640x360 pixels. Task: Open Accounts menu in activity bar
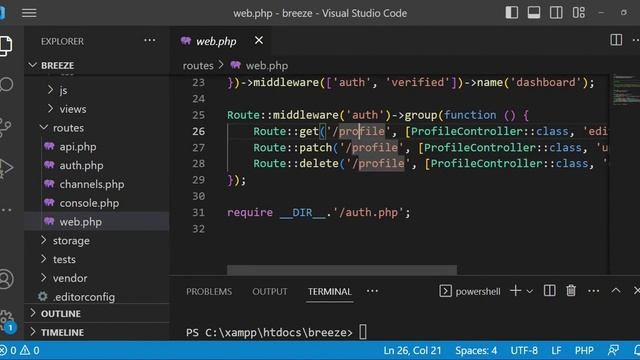click(x=6, y=279)
